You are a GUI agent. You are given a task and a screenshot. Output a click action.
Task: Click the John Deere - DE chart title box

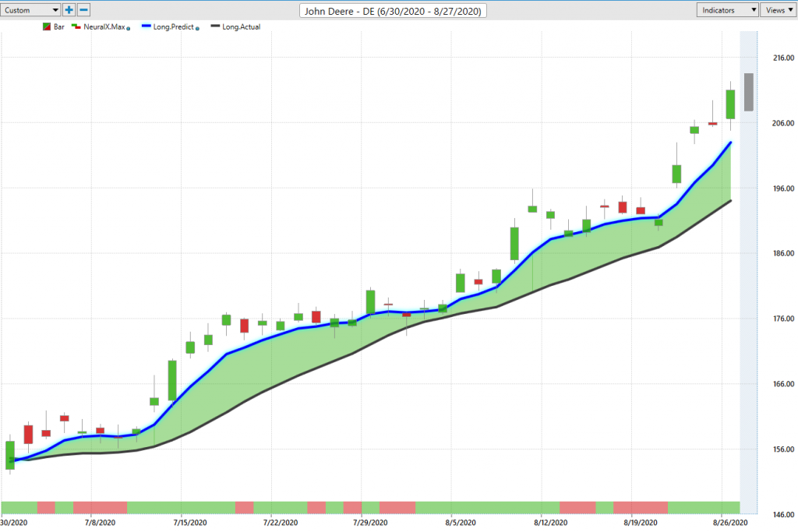pos(393,11)
